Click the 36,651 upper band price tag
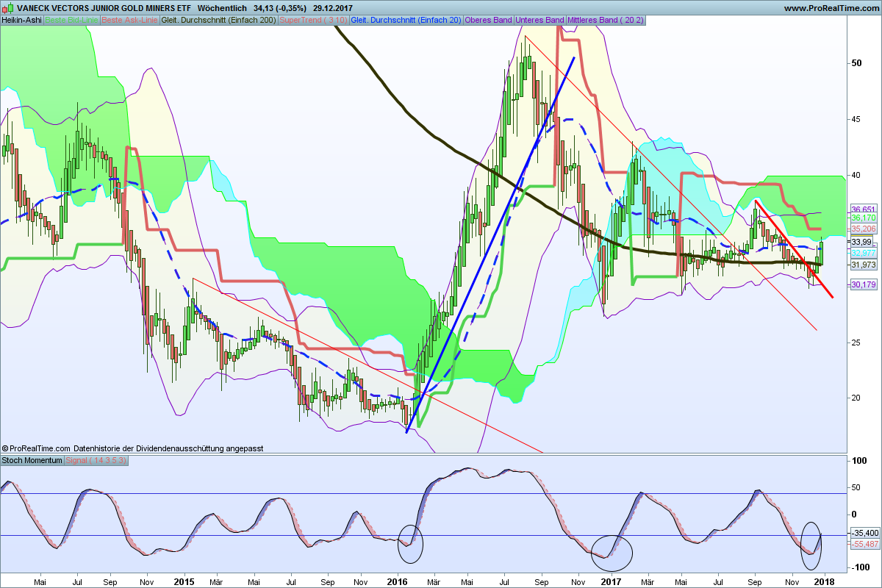 (x=863, y=209)
